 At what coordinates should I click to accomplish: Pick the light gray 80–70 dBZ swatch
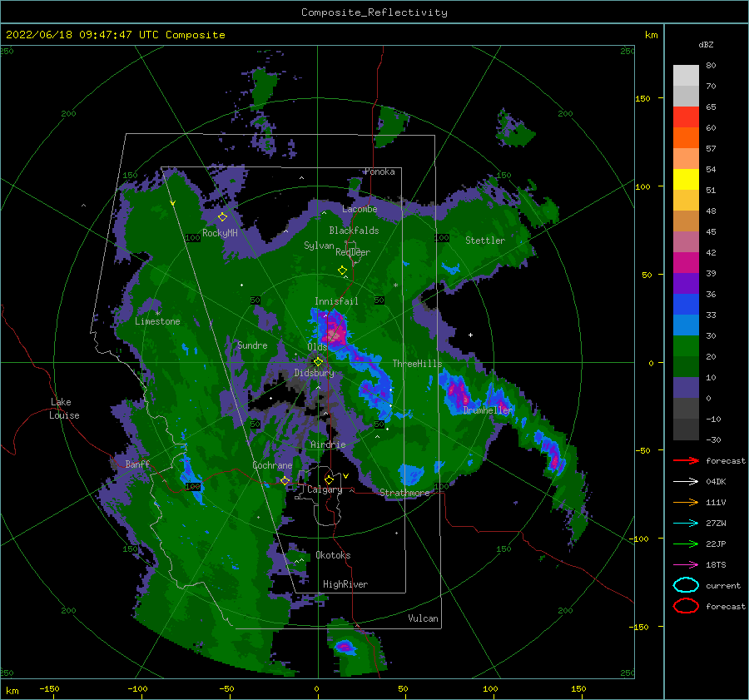pos(686,76)
